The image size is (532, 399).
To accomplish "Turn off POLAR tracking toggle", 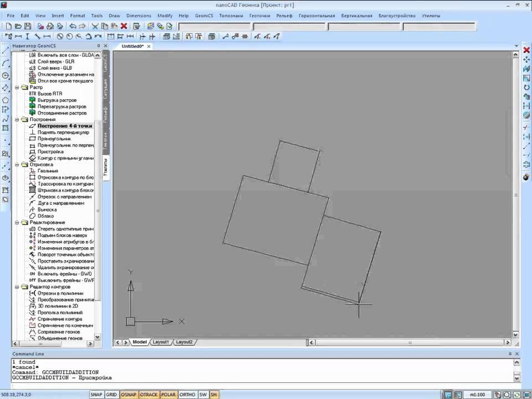I will click(168, 395).
